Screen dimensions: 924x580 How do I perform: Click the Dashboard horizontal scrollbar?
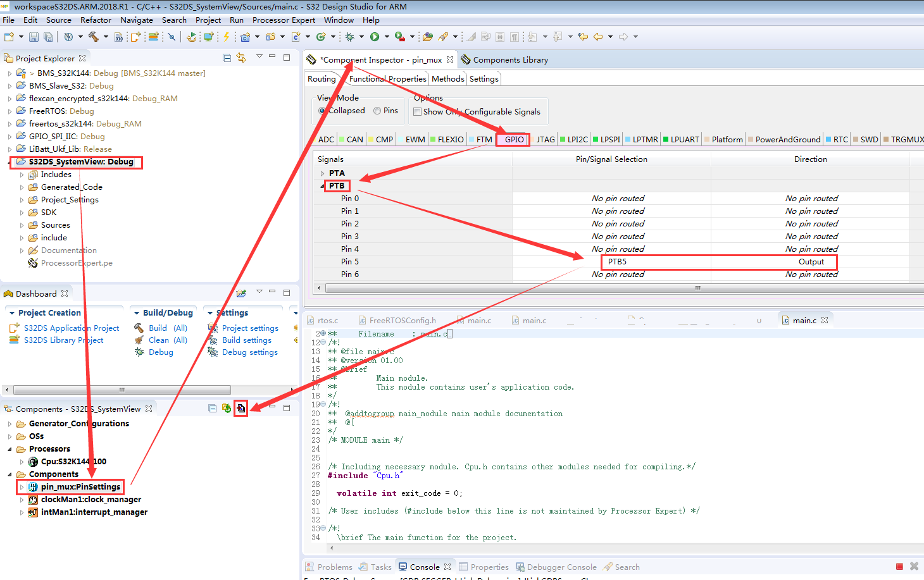coord(122,390)
